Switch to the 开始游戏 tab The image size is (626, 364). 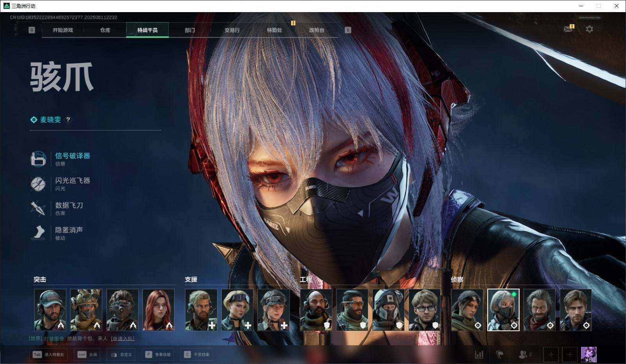(x=63, y=30)
